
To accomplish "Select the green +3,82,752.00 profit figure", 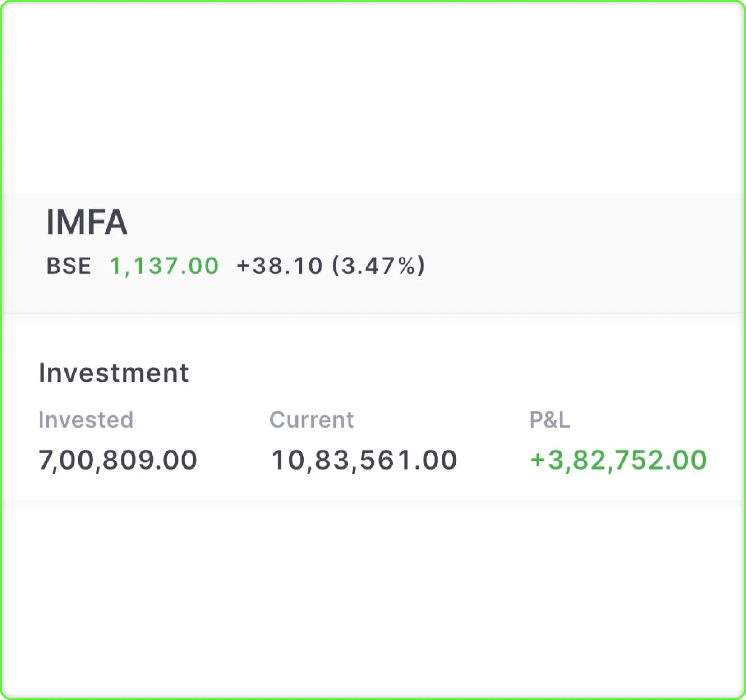I will (x=618, y=460).
